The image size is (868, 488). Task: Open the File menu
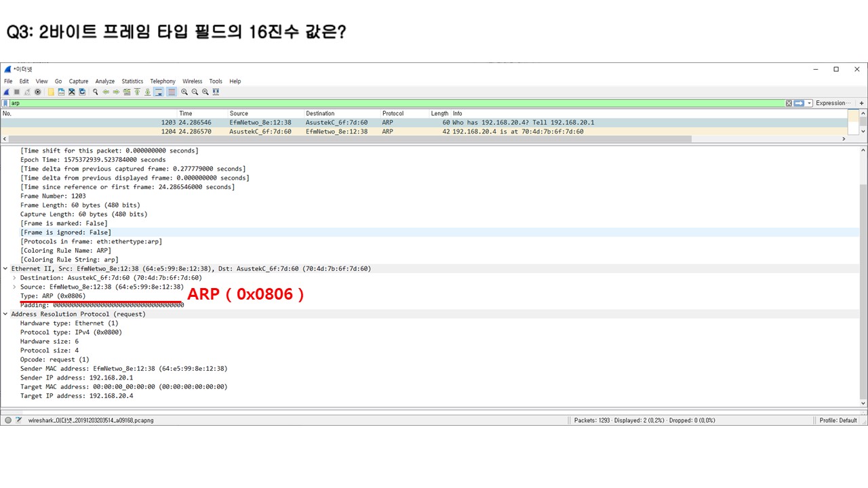point(8,81)
